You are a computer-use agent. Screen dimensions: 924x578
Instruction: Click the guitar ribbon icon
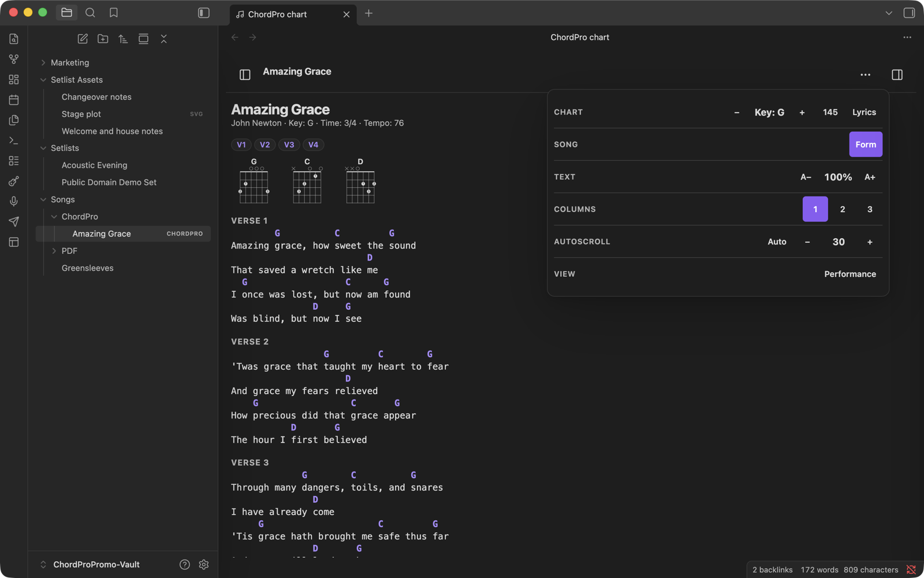(x=14, y=181)
